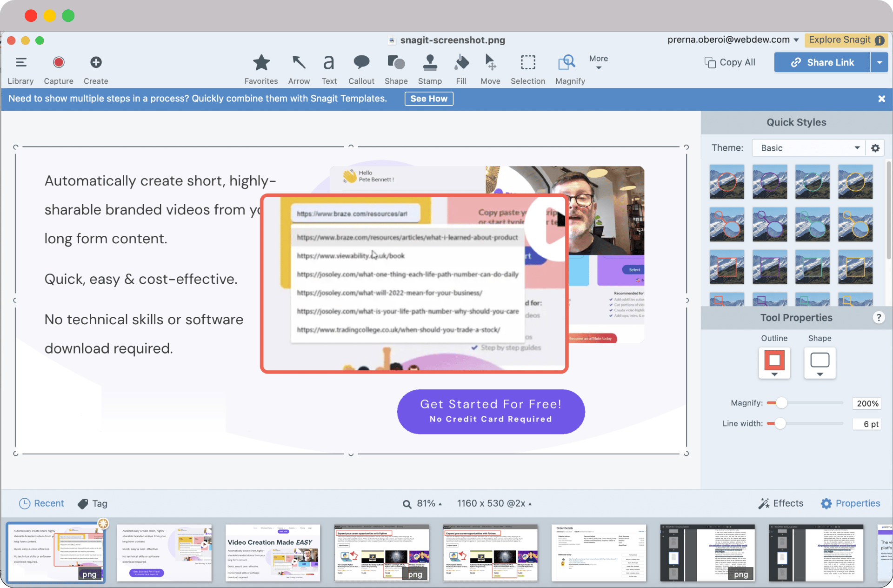Toggle the Properties panel
Screen dimensions: 893x588
(851, 503)
